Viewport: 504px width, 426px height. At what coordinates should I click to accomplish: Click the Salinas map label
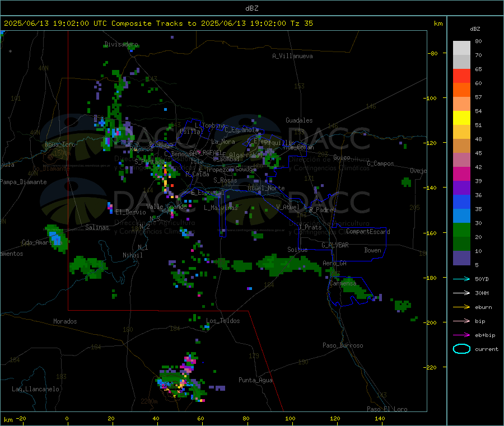tap(97, 227)
